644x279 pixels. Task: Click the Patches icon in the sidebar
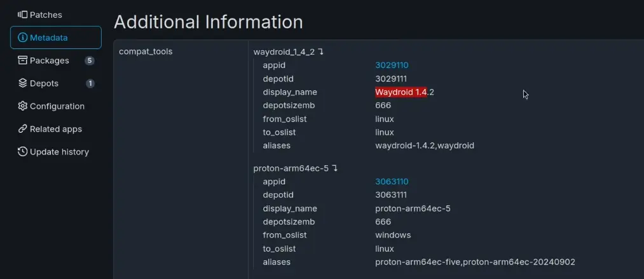pos(22,15)
